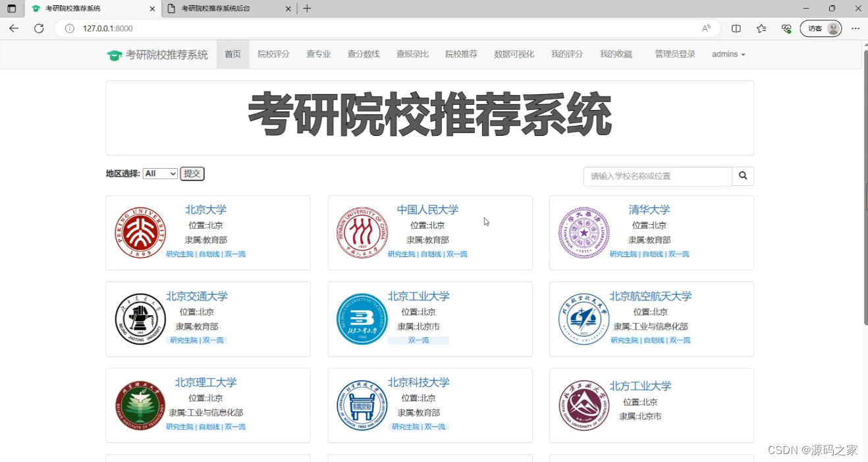
Task: Open the 北京大学 link
Action: pyautogui.click(x=205, y=210)
